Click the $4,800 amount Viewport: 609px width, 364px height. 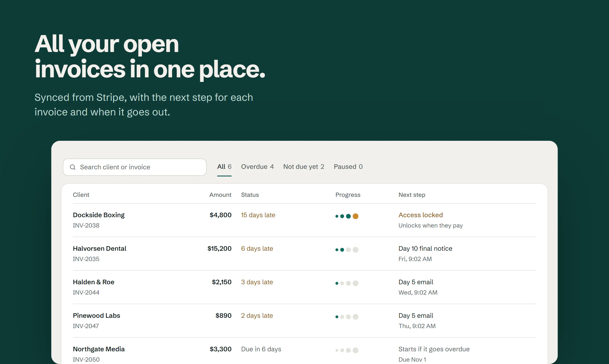(221, 215)
